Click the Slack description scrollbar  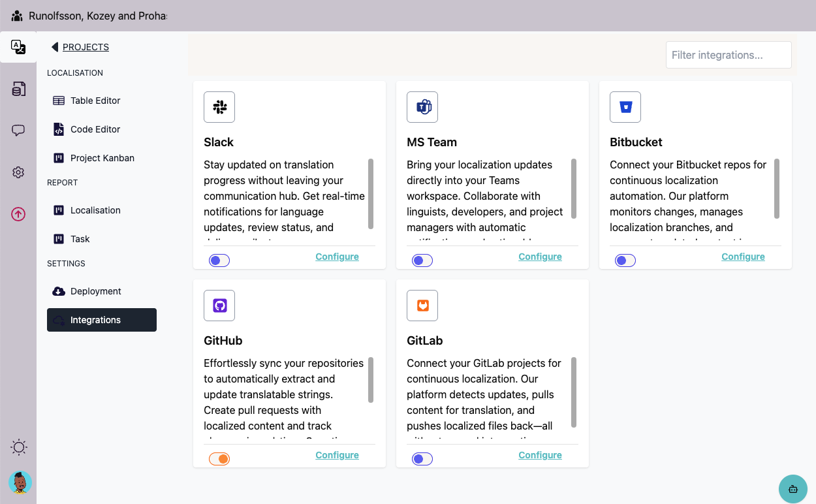point(371,194)
